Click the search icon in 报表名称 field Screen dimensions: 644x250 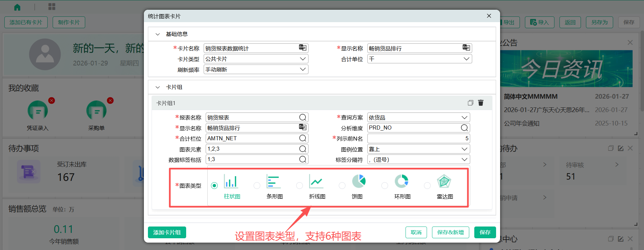click(x=303, y=117)
